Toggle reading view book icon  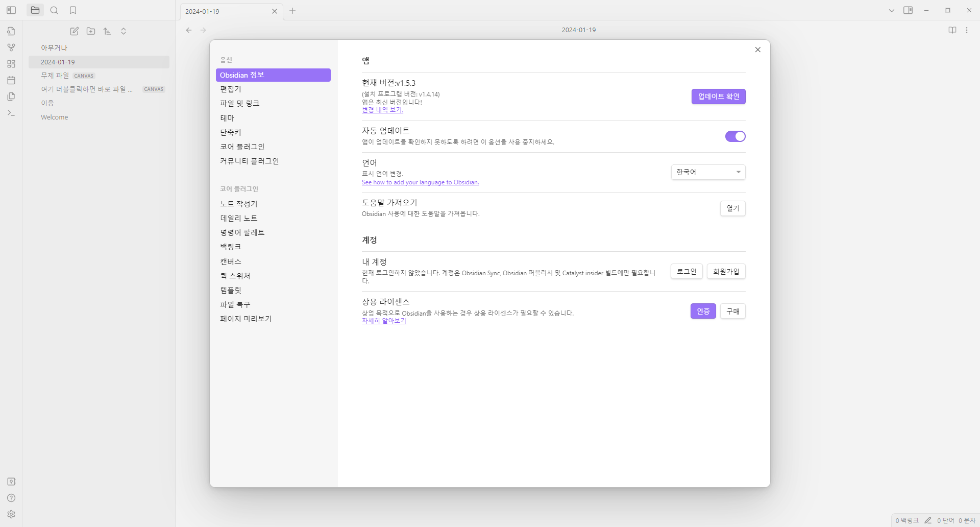click(x=952, y=30)
